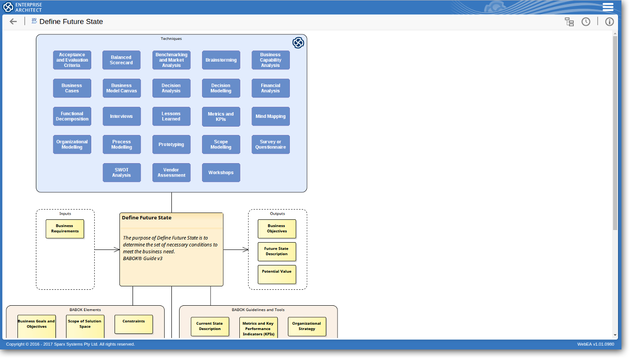Open the Brainstorming technique element
The width and height of the screenshot is (636, 364).
221,60
